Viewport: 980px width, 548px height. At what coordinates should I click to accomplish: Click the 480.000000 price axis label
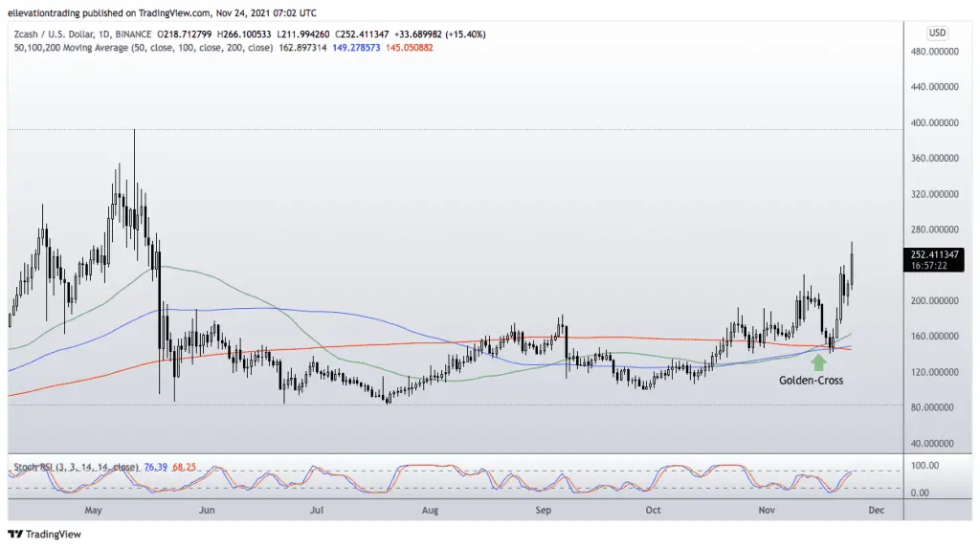934,52
